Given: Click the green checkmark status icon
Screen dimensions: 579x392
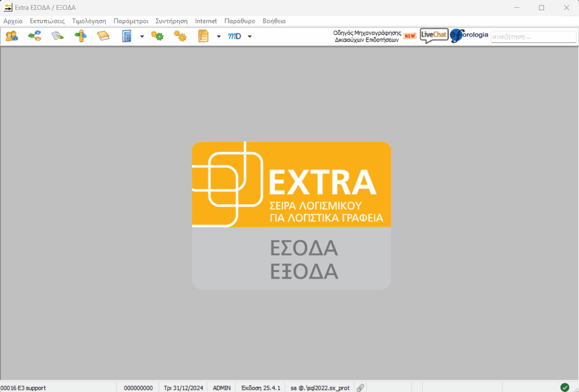Looking at the screenshot, I should pyautogui.click(x=565, y=387).
